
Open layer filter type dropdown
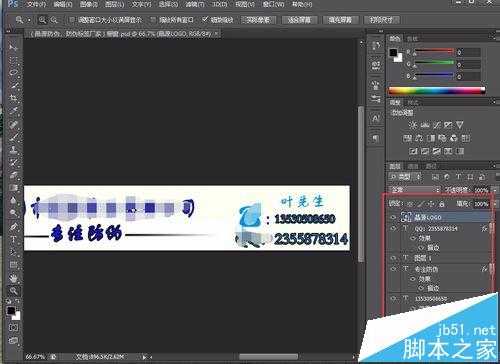pos(406,177)
